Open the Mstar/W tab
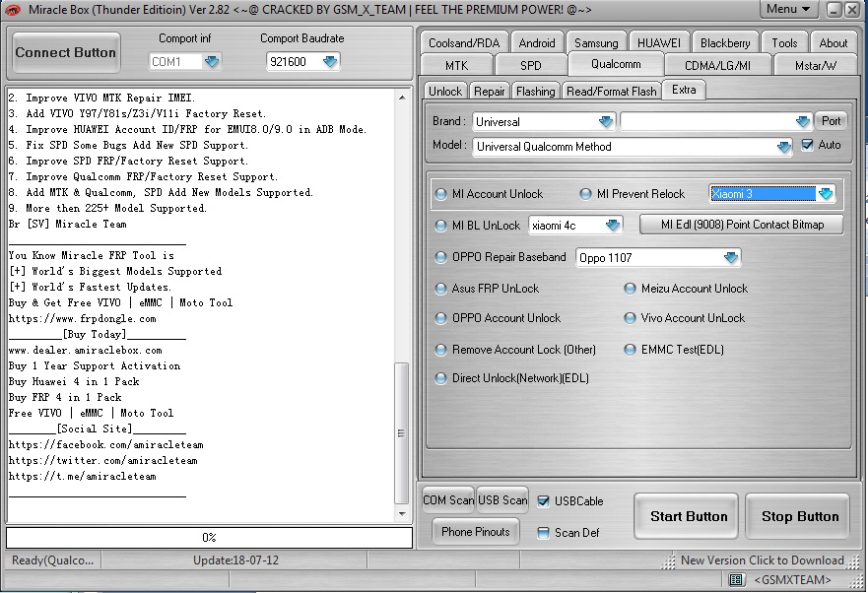 click(x=816, y=65)
